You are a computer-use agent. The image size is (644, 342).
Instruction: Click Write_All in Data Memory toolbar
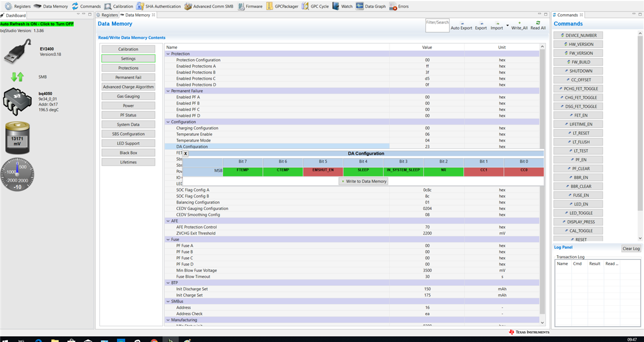tap(519, 26)
